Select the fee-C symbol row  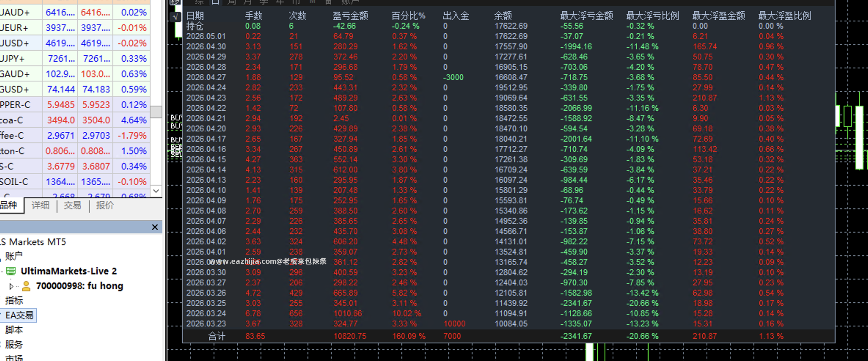(75, 135)
